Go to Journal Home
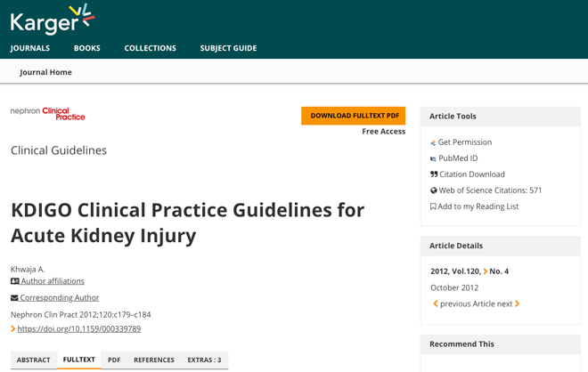The width and height of the screenshot is (588, 372). click(45, 72)
